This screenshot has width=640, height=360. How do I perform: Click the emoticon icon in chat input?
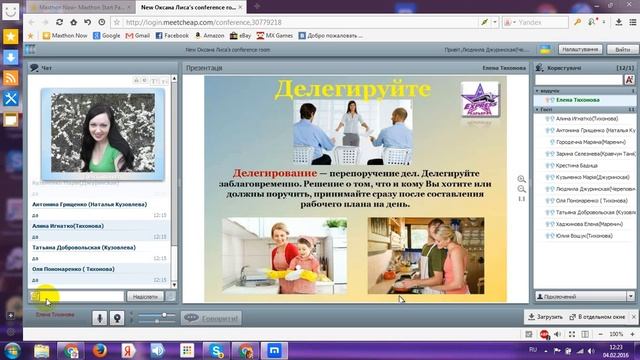(35, 296)
